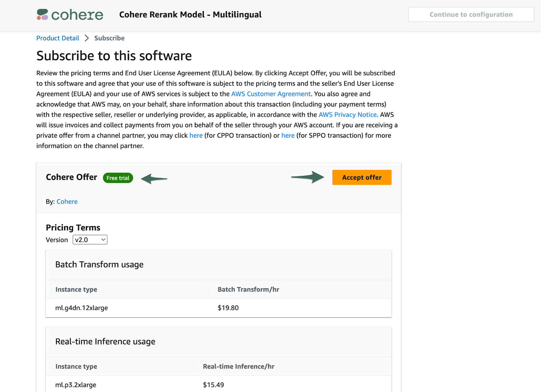Open the Product Detail breadcrumb link
541x392 pixels.
(x=58, y=38)
